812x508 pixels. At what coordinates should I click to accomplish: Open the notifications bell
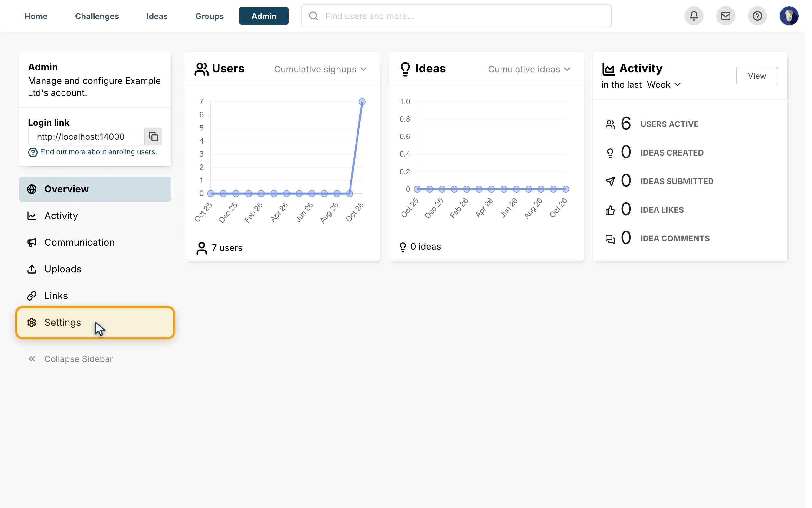694,16
